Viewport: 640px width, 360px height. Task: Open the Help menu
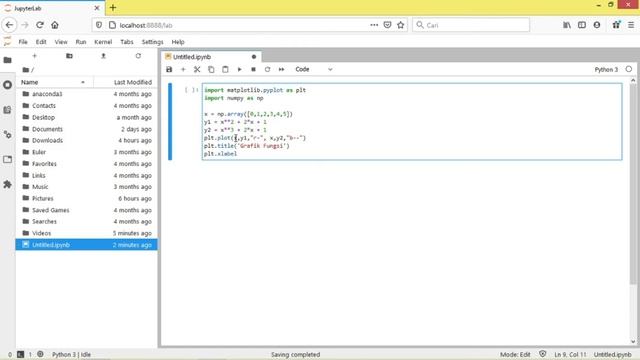(x=178, y=42)
